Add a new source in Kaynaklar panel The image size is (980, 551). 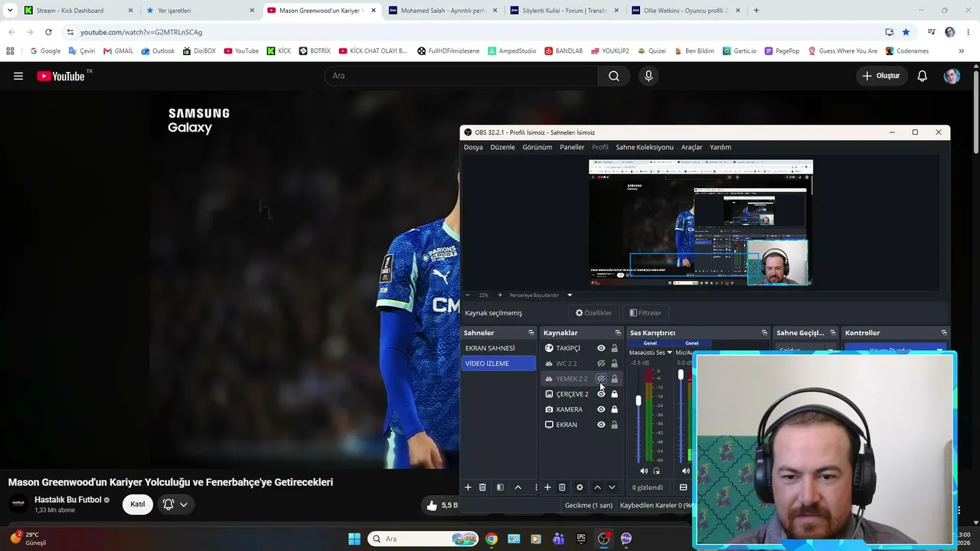click(x=547, y=487)
